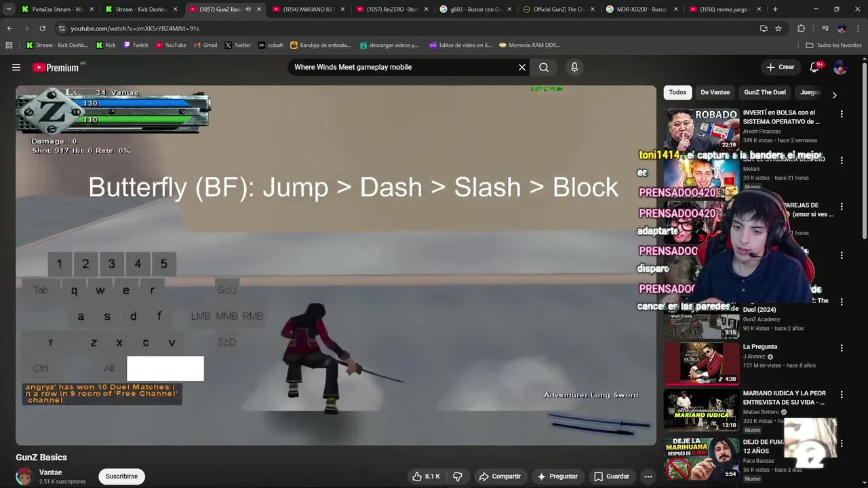The image size is (868, 488).
Task: Open a new browser tab with plus
Action: click(x=775, y=9)
